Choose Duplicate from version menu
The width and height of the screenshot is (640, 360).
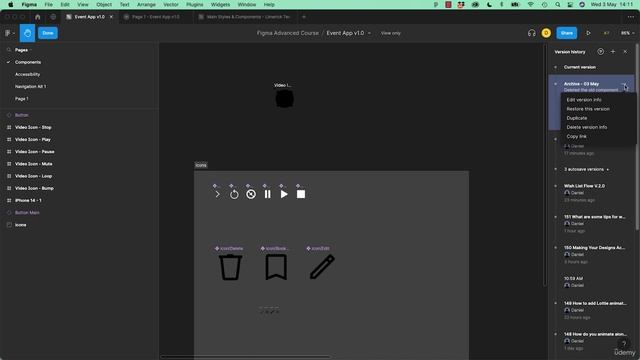577,118
